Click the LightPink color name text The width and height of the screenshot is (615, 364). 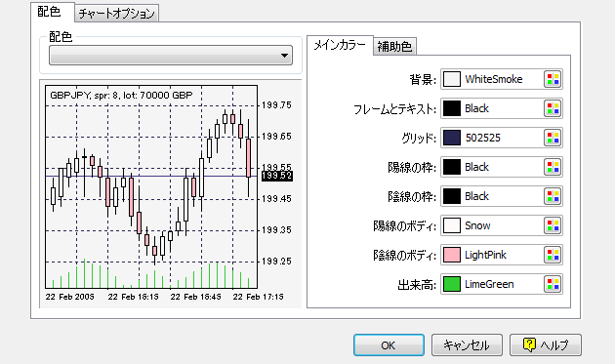tap(485, 255)
